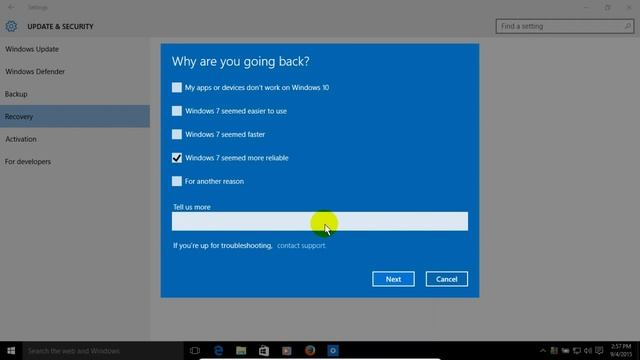Open Action Center notifications icon
640x360 pixels.
599,351
